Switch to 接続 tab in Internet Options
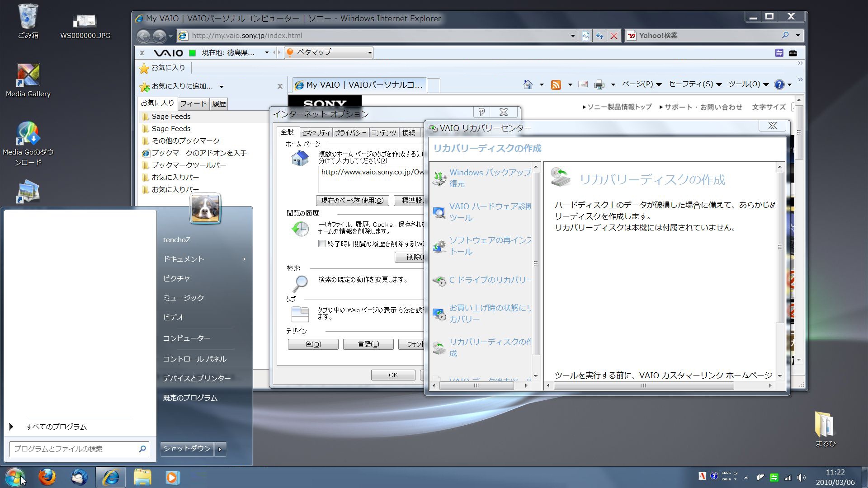 coord(409,133)
